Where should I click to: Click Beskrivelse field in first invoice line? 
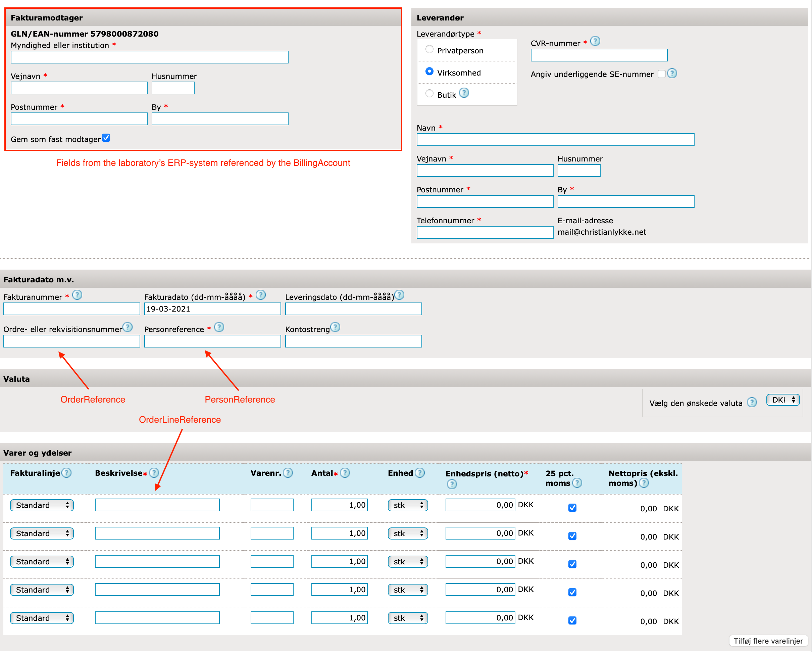[157, 505]
